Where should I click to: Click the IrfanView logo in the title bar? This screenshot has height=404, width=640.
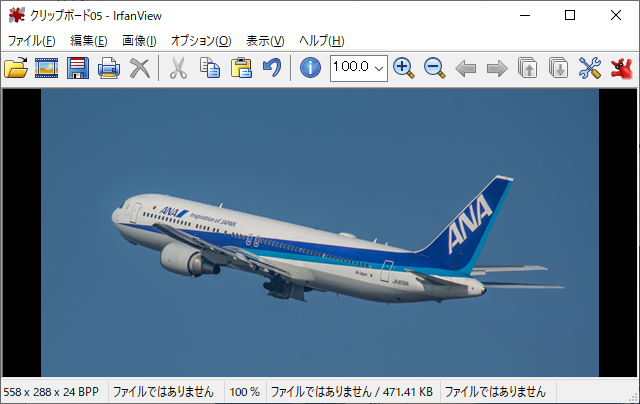click(17, 16)
